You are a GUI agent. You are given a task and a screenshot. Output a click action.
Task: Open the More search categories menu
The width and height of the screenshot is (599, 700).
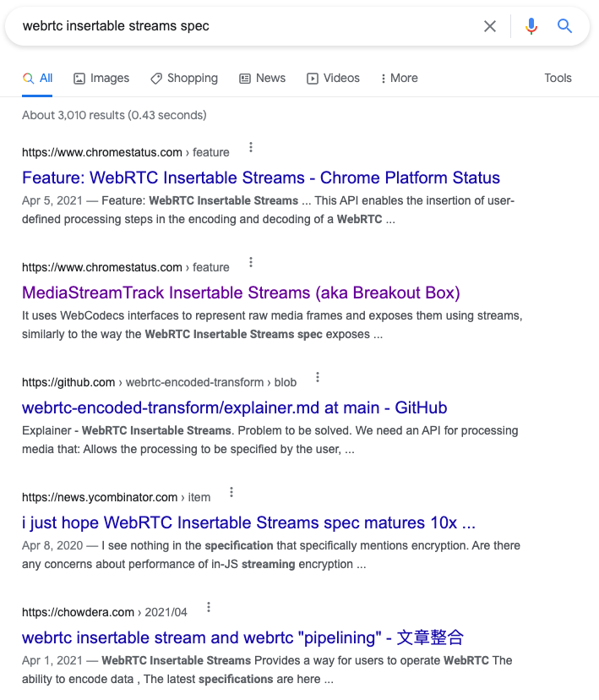(x=400, y=79)
